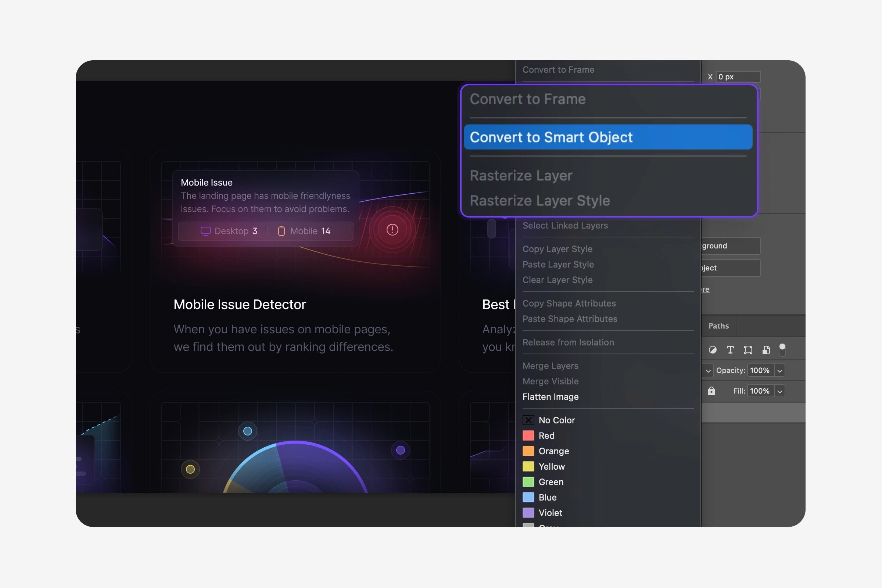Image resolution: width=882 pixels, height=588 pixels.
Task: Expand the blend mode dropdown chevron
Action: 708,371
